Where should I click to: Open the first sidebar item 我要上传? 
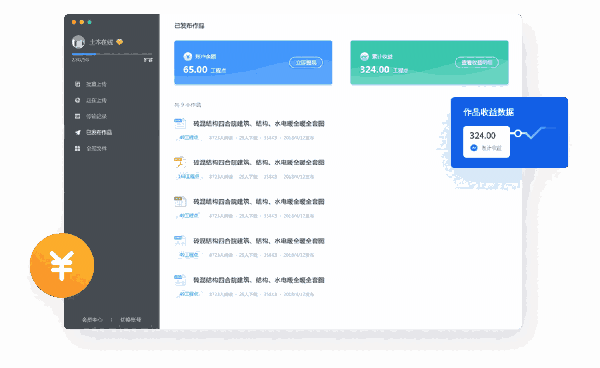coord(96,84)
